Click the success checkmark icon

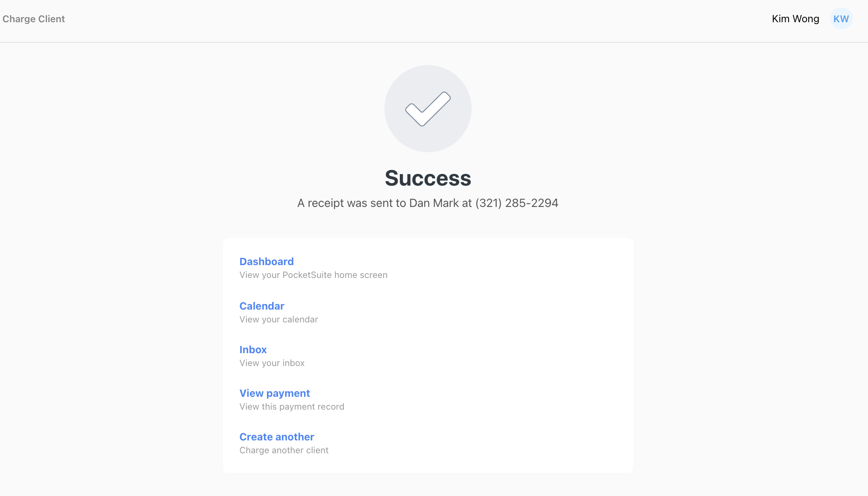pyautogui.click(x=428, y=109)
